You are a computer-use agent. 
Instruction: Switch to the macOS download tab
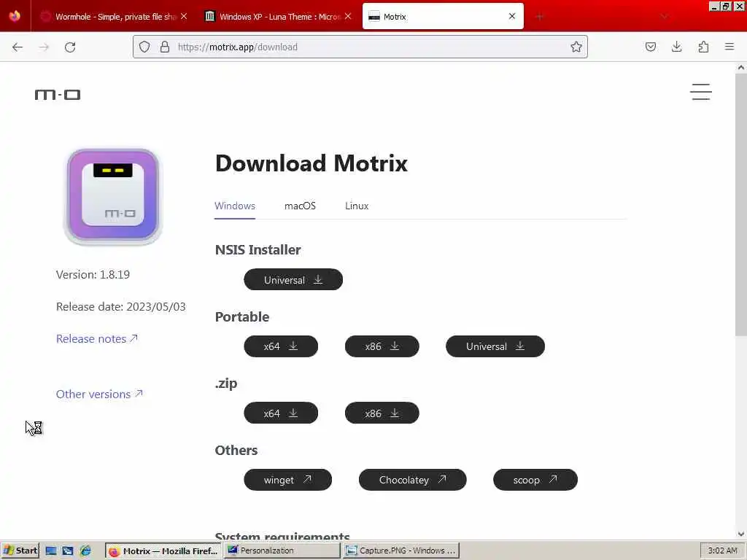(300, 206)
